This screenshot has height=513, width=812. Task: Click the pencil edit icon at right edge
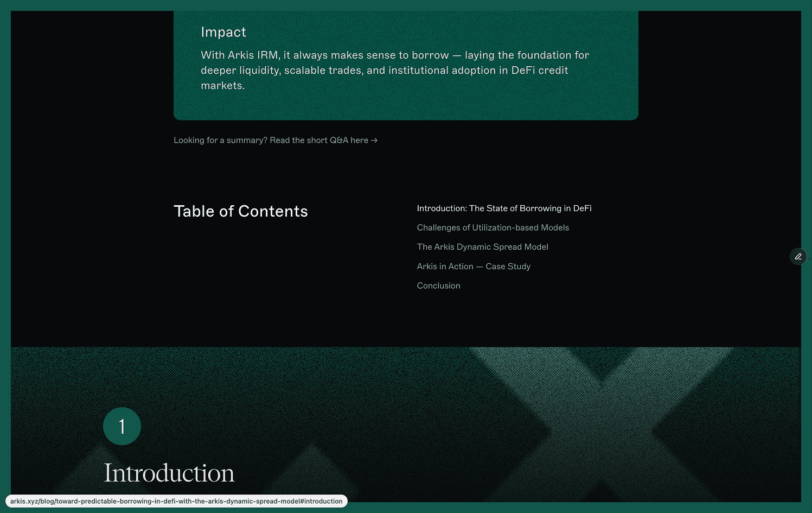pos(798,256)
